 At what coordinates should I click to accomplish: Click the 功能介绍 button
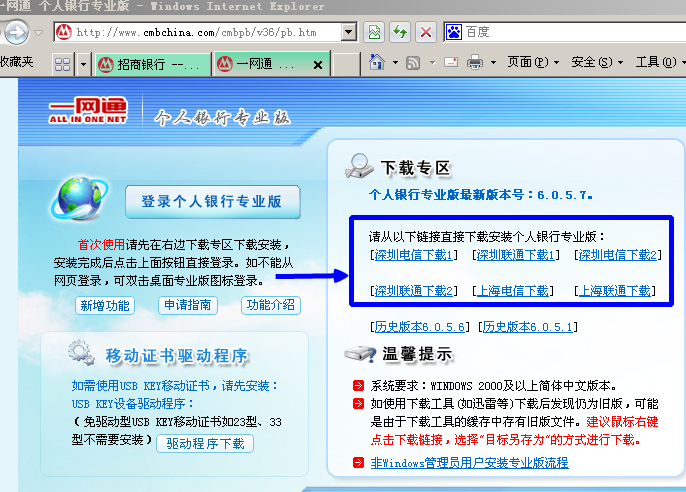(271, 305)
